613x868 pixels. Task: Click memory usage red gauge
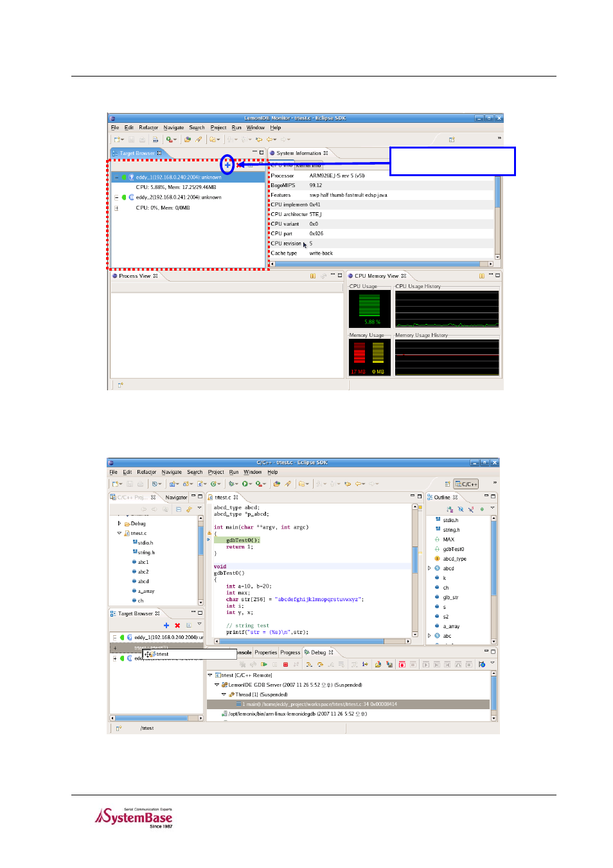[x=359, y=353]
